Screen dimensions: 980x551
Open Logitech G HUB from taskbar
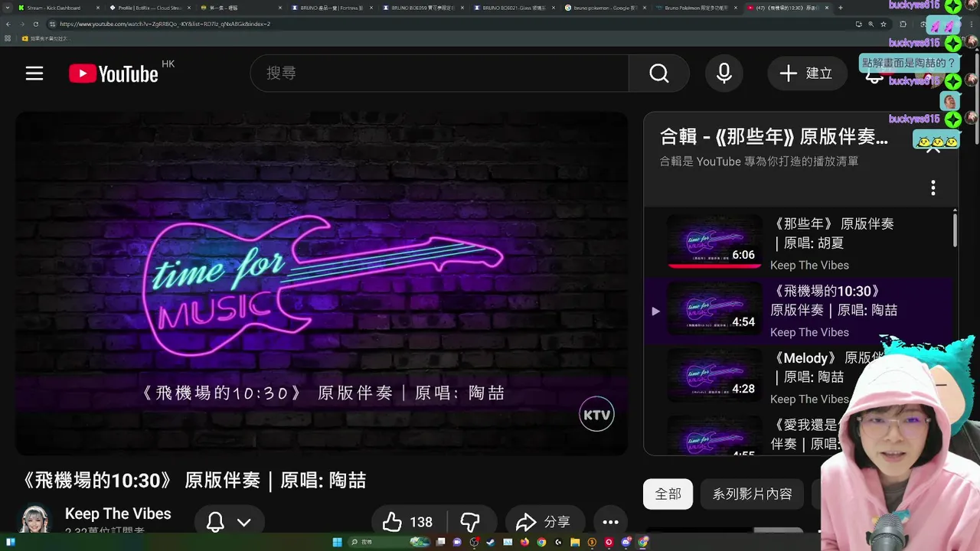pyautogui.click(x=558, y=543)
